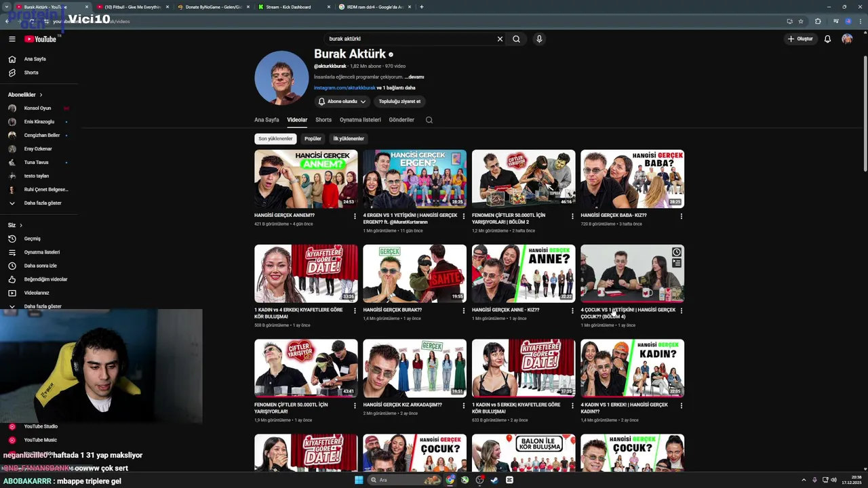Open the Gönderiler channel tab
Screen dimensions: 868x488
(x=401, y=120)
